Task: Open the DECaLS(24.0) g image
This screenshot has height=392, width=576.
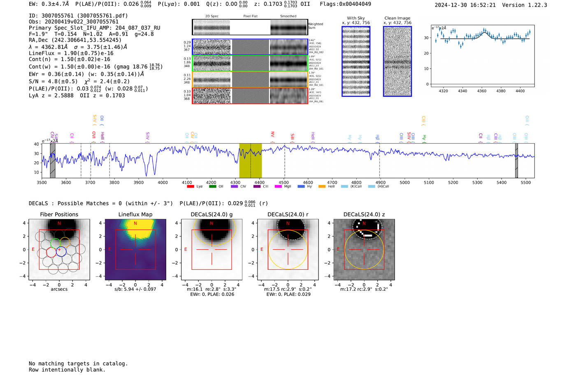Action: coord(211,250)
